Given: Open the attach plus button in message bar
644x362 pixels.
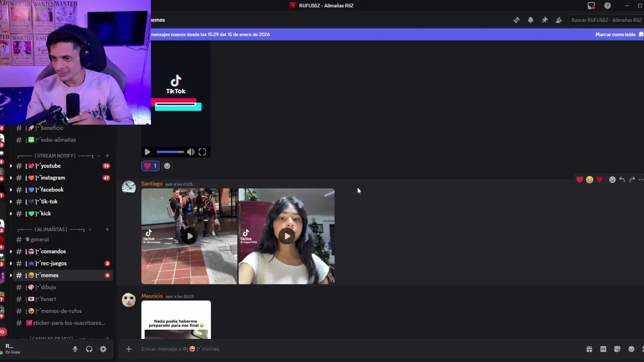Looking at the screenshot, I should click(x=129, y=349).
